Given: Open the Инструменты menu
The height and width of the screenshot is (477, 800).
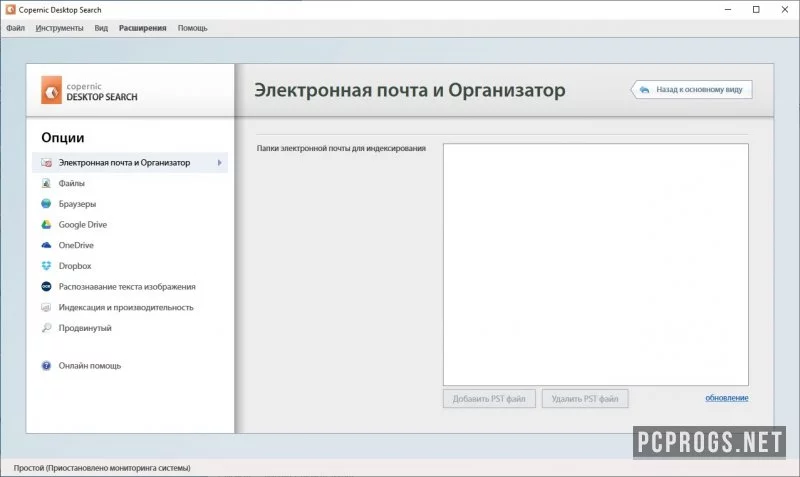Looking at the screenshot, I should [59, 28].
